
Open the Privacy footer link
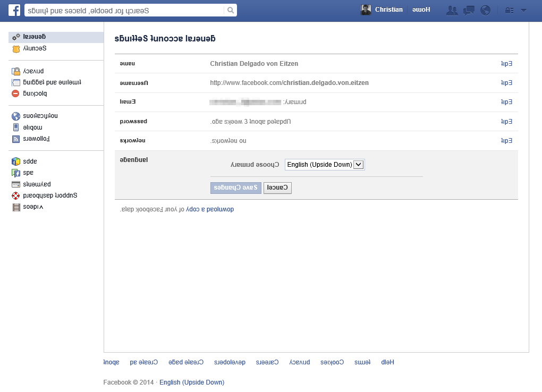[x=300, y=362]
